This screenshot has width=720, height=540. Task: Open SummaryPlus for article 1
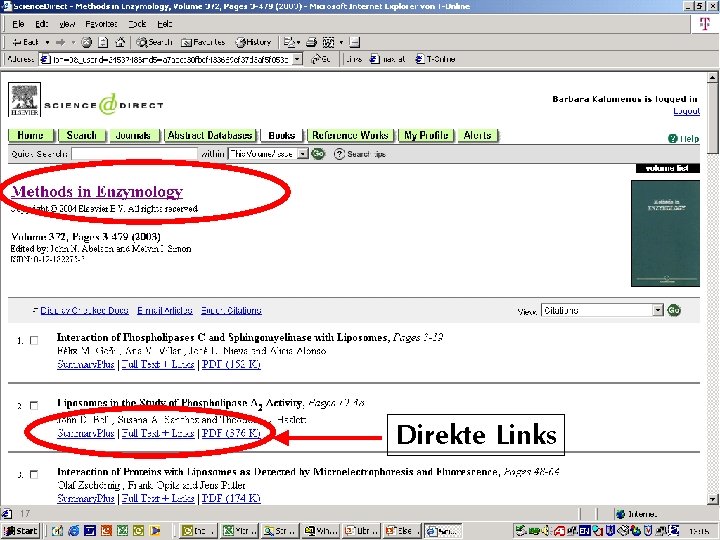[86, 364]
